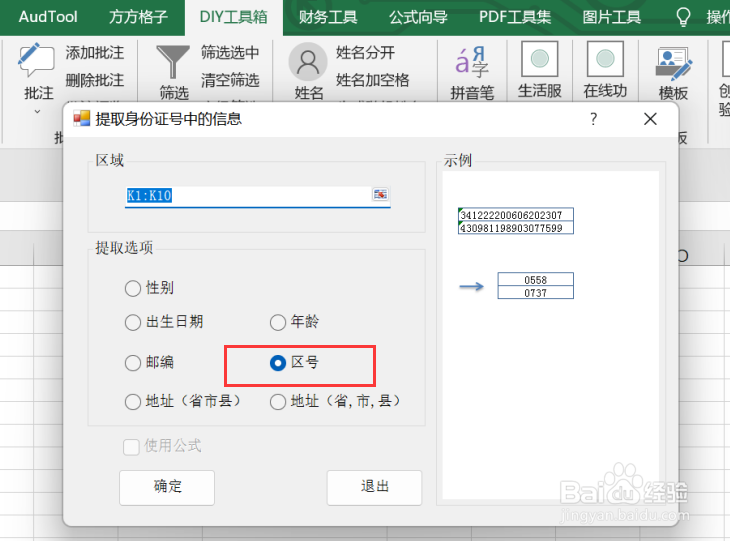Switch to the 方方格子 tab
Viewport: 730px width, 541px height.
pyautogui.click(x=138, y=17)
